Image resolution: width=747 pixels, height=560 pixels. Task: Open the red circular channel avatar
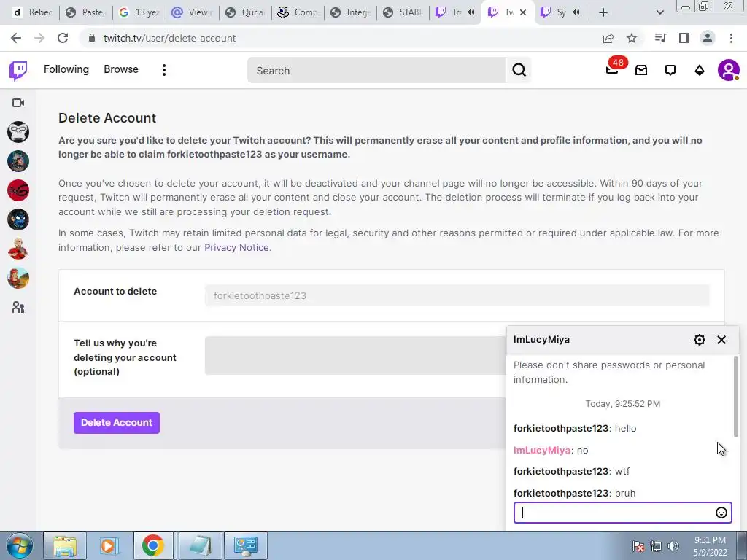point(18,190)
